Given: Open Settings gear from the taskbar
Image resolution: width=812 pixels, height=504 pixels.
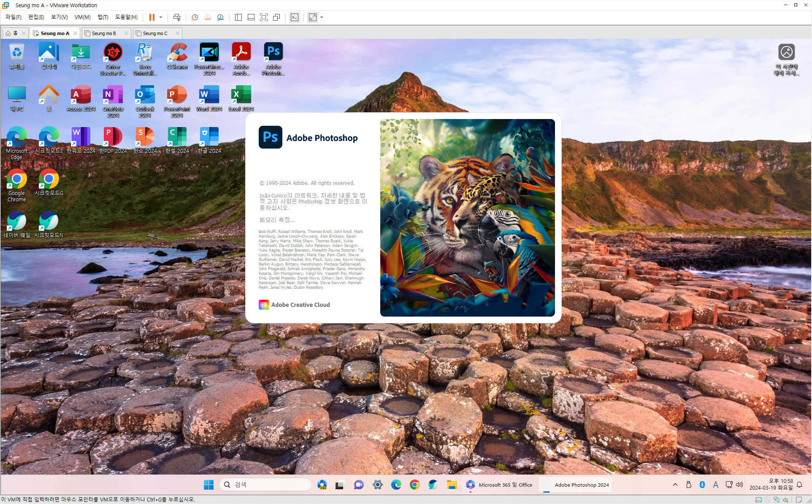Looking at the screenshot, I should [x=378, y=485].
